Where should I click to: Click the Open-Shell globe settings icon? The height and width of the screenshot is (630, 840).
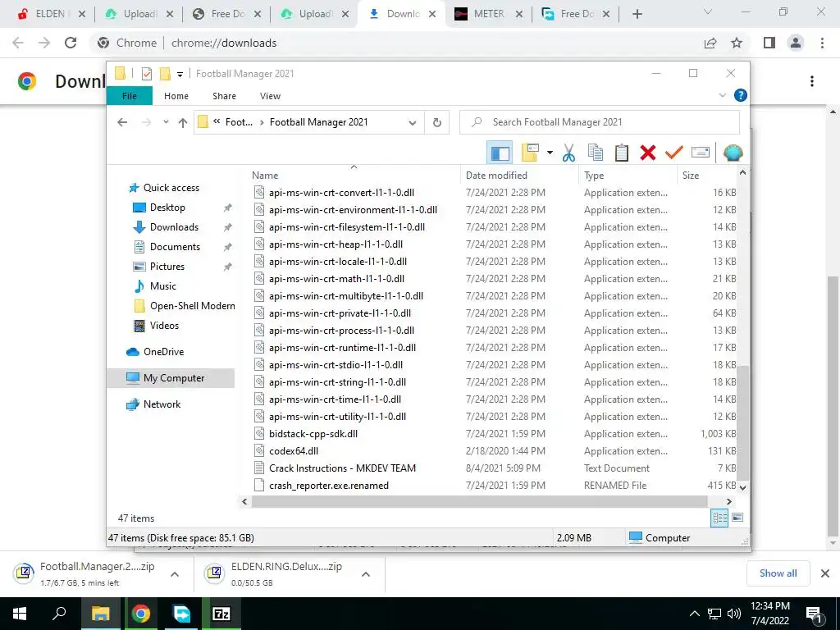(733, 153)
